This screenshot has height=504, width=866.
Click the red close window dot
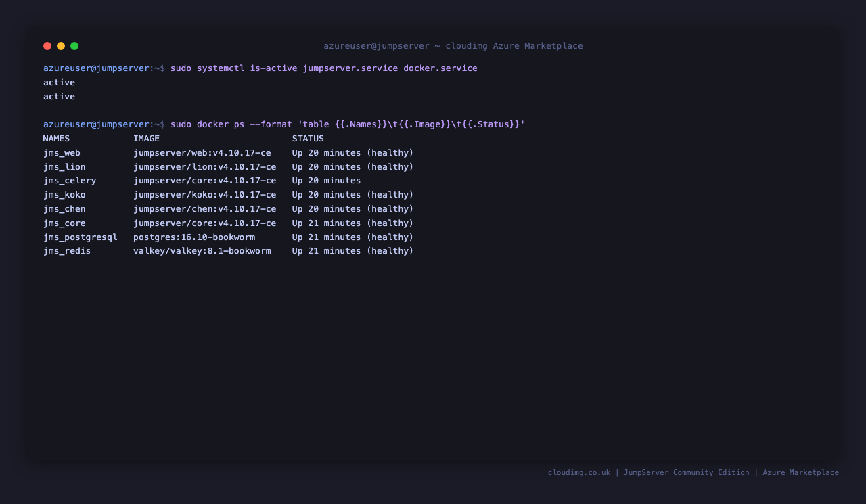(x=47, y=46)
